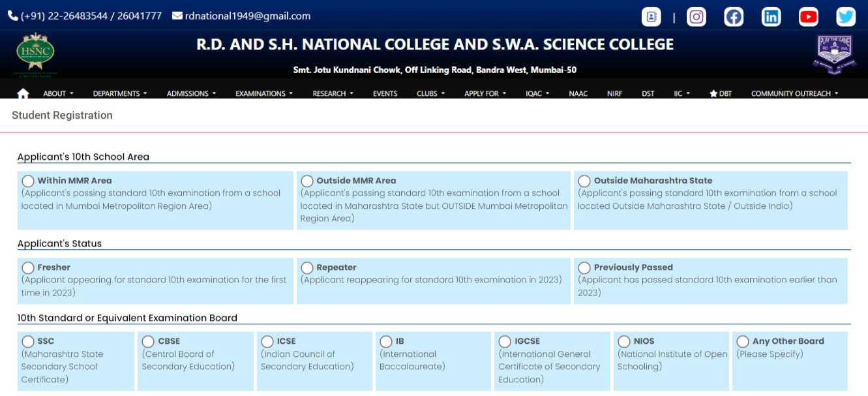868x396 pixels.
Task: Expand the DEPARTMENTS dropdown menu
Action: click(x=120, y=94)
